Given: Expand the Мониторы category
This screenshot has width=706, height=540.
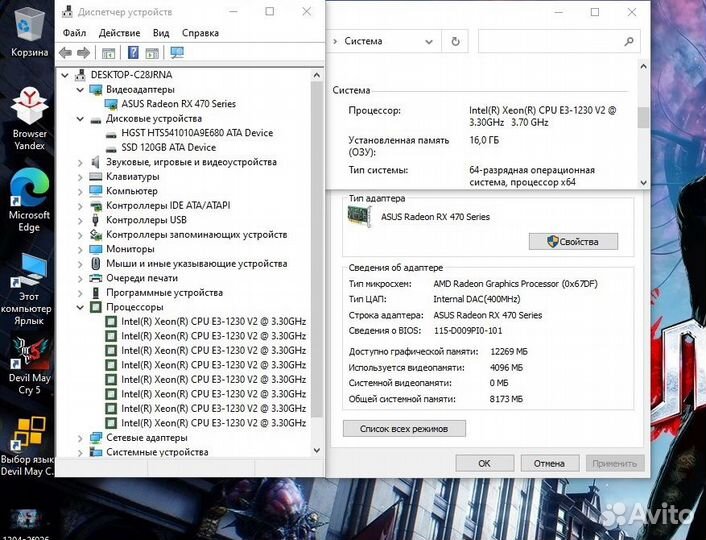Looking at the screenshot, I should click(80, 250).
